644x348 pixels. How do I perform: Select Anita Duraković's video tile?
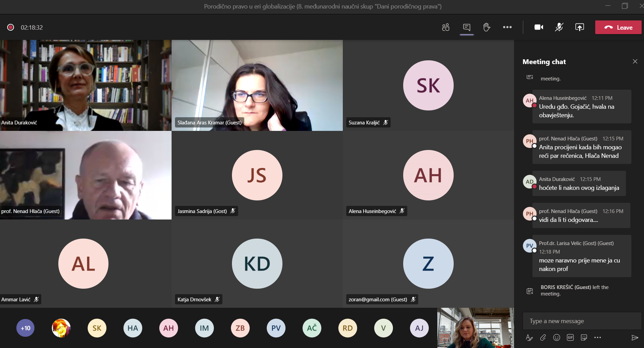(x=86, y=85)
